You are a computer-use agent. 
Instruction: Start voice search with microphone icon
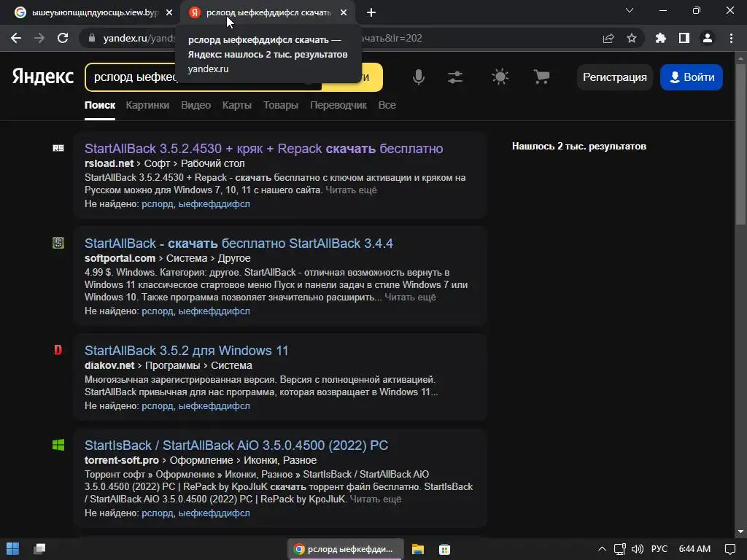[418, 77]
